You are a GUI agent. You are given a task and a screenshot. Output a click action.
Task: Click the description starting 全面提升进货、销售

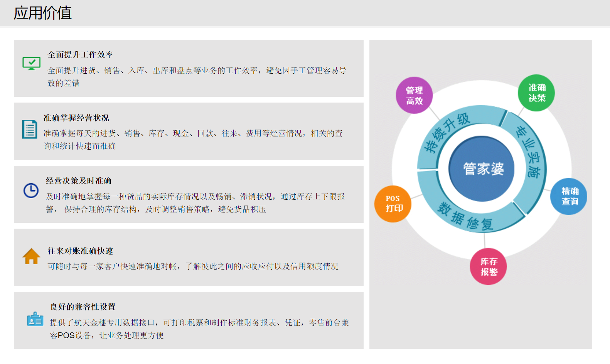[x=197, y=77]
